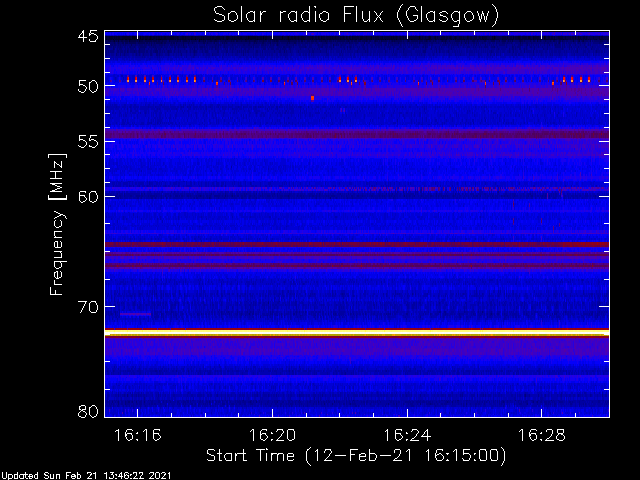
Task: Click the x-axis label "Start Time (12-Feb-21 16:15:00)"
Action: (356, 456)
